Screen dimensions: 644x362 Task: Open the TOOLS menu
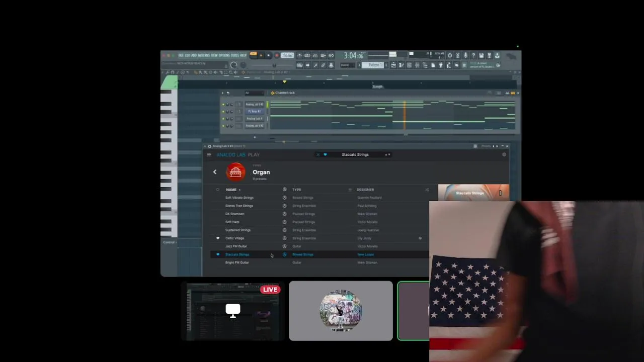tap(235, 55)
